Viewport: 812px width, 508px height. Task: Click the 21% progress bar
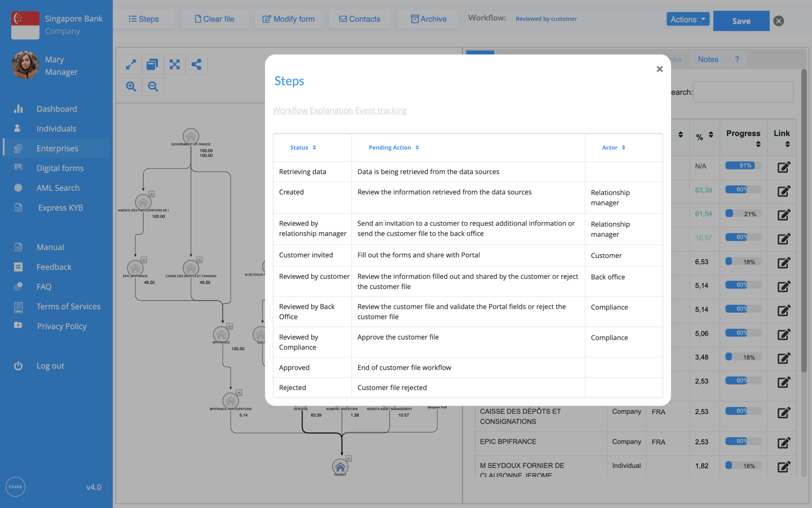[743, 214]
